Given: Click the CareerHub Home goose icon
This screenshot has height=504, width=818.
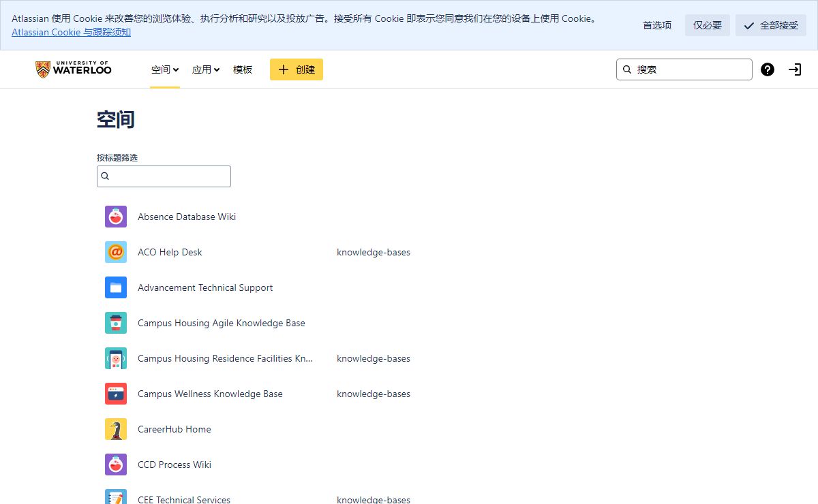Looking at the screenshot, I should [116, 429].
